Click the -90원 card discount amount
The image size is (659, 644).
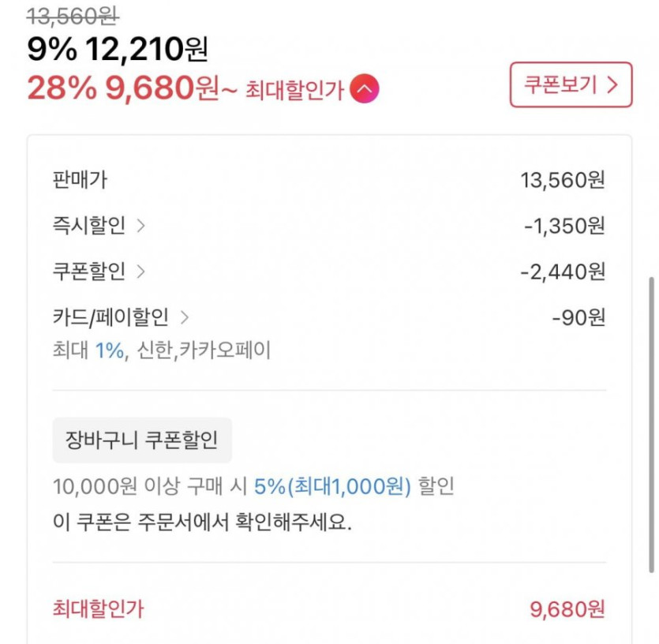click(x=578, y=317)
